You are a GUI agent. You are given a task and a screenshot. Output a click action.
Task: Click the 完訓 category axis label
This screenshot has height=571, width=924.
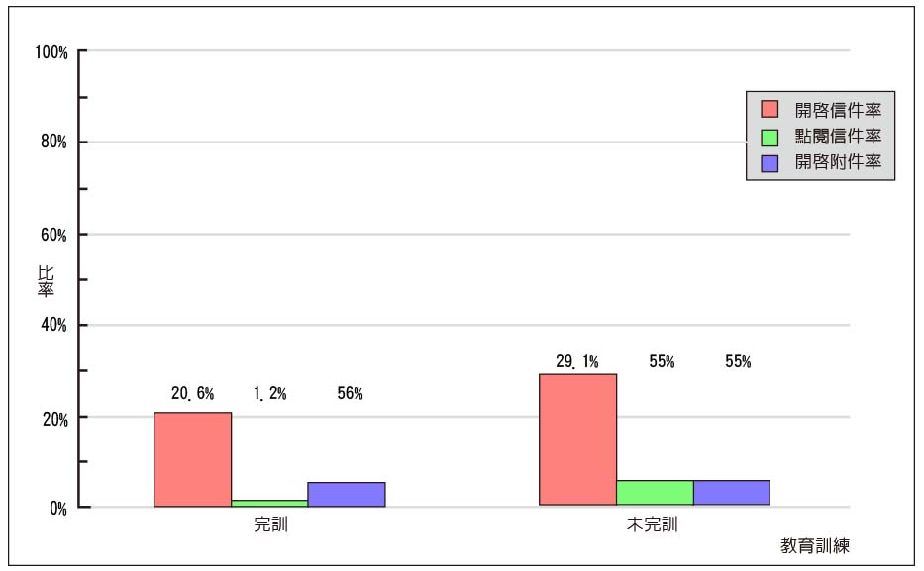click(270, 523)
